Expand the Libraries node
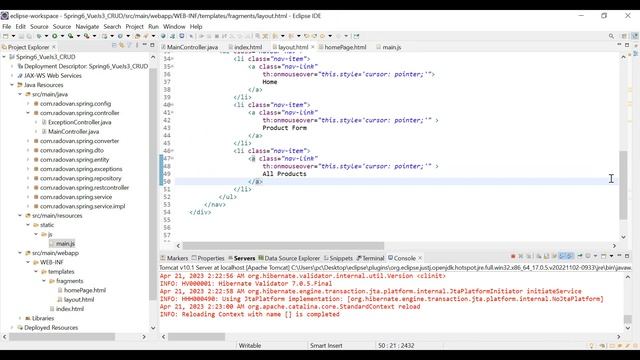The image size is (640, 360). point(20,318)
